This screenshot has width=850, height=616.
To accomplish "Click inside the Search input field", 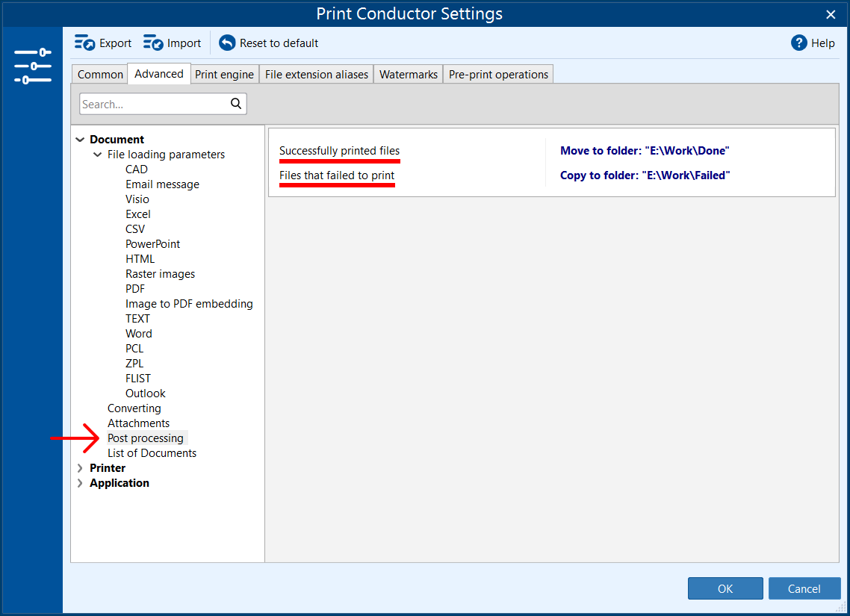I will pyautogui.click(x=153, y=105).
